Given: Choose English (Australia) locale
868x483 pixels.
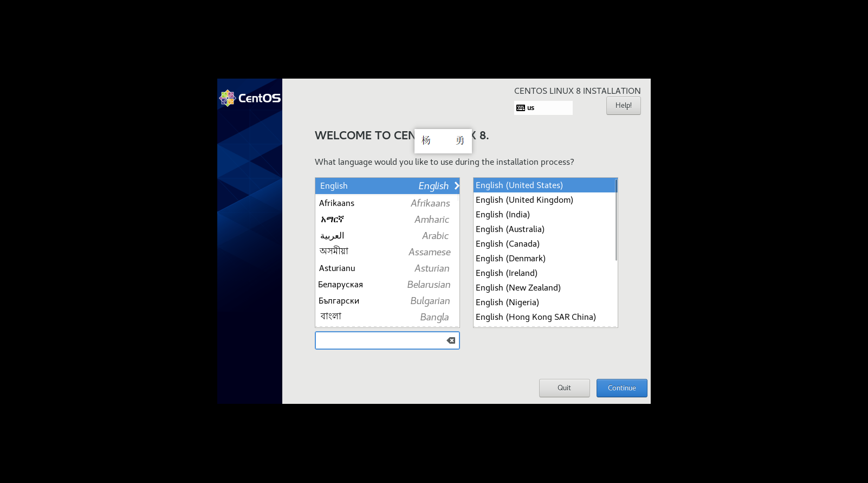Looking at the screenshot, I should (x=545, y=229).
